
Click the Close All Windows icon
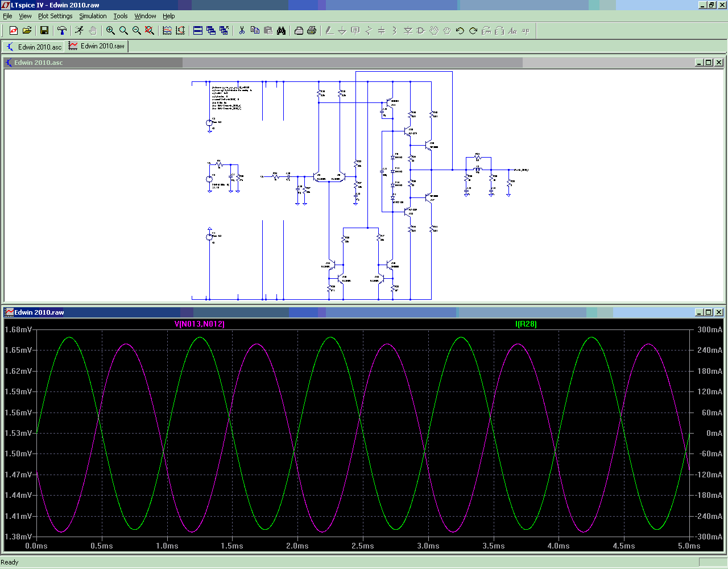pos(224,31)
